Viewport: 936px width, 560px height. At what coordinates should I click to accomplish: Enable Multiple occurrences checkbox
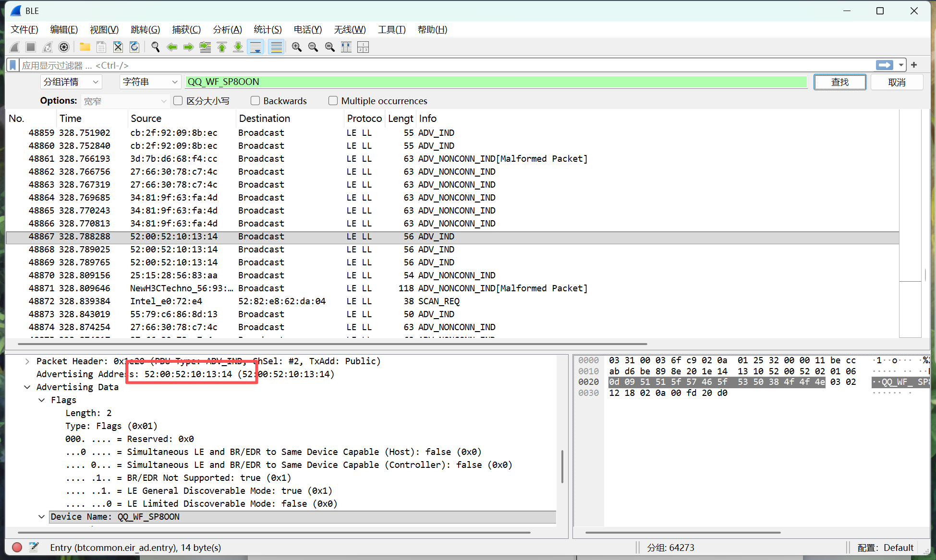[x=333, y=101]
